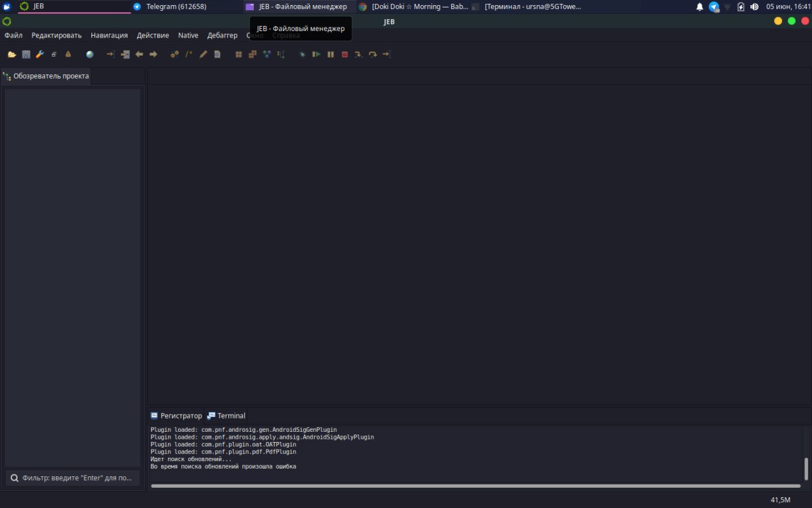Click the pencil rename toolbar icon
This screenshot has width=812, height=508.
point(203,55)
